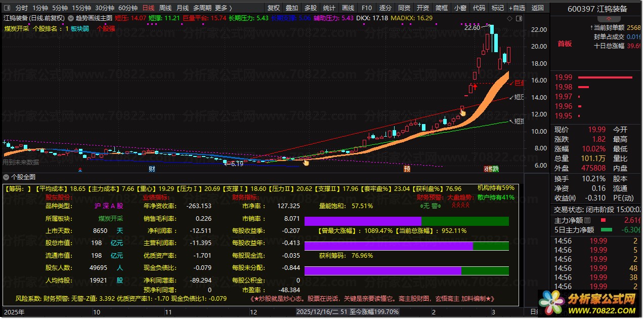The image size is (644, 319).
Task: Click the purple 量能饱和 progress bar
Action: 363,221
